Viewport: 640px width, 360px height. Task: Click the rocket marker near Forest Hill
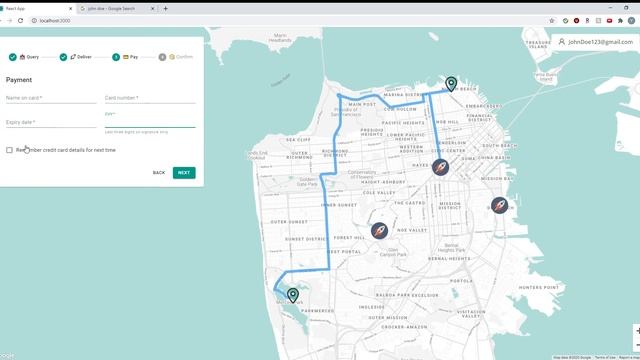click(x=379, y=231)
